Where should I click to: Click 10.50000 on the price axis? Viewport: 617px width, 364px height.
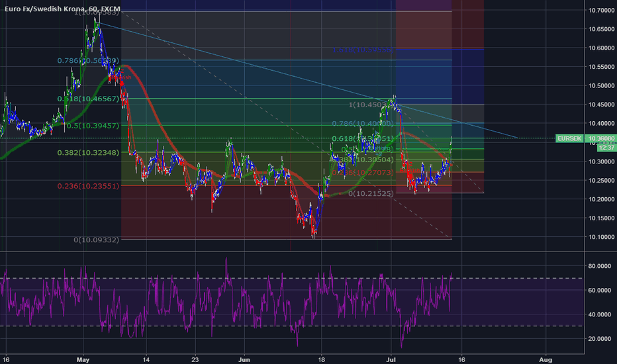tap(601, 86)
